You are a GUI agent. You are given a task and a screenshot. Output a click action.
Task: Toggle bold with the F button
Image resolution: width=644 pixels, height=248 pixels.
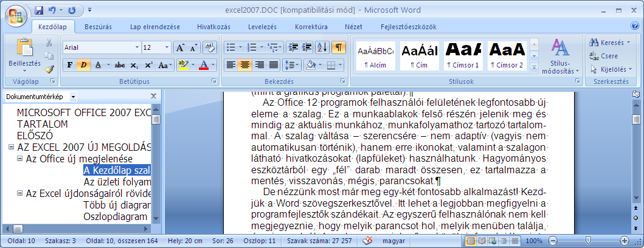tap(70, 65)
